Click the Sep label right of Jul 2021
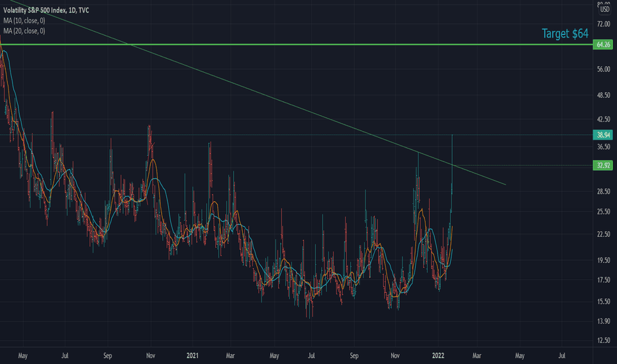The image size is (617, 364). [354, 355]
